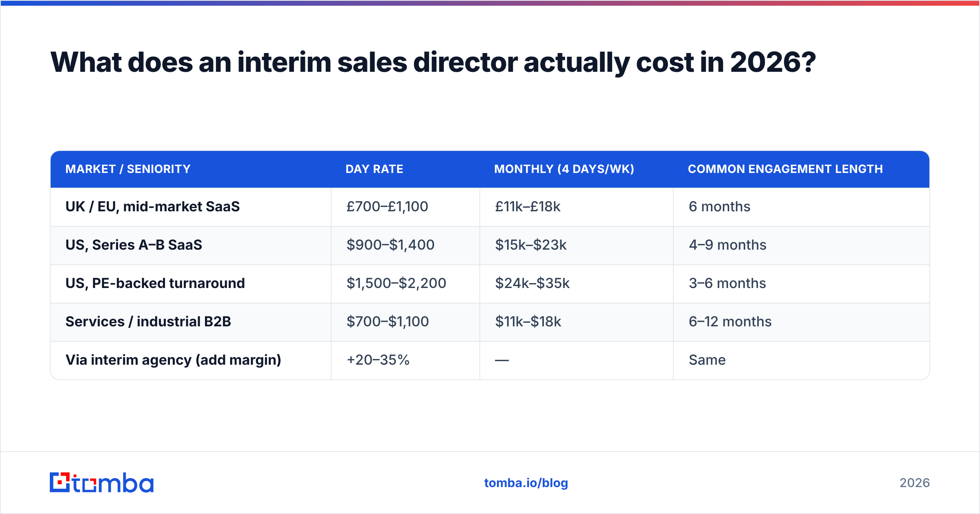Click the 2026 footer year label
Image resolution: width=980 pixels, height=514 pixels.
915,483
